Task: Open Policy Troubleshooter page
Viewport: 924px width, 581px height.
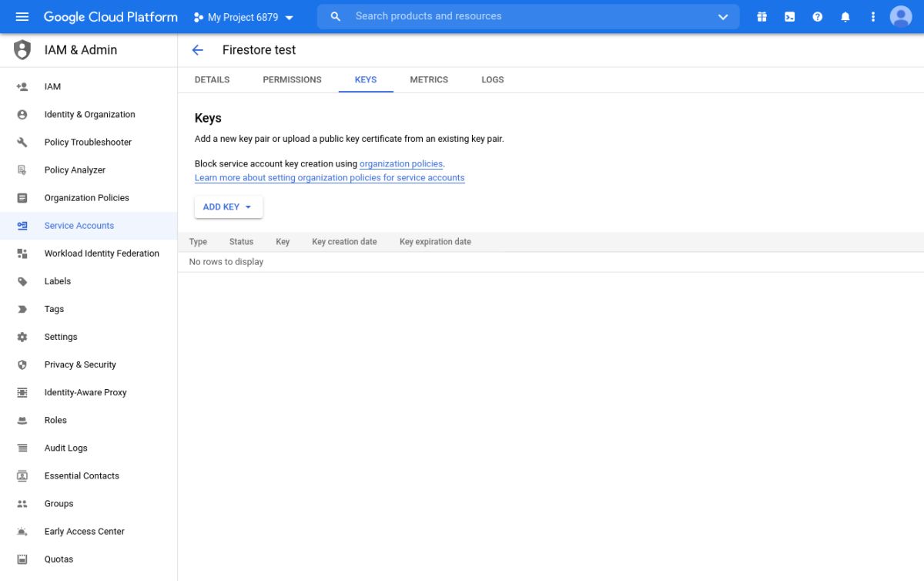Action: 89,143
